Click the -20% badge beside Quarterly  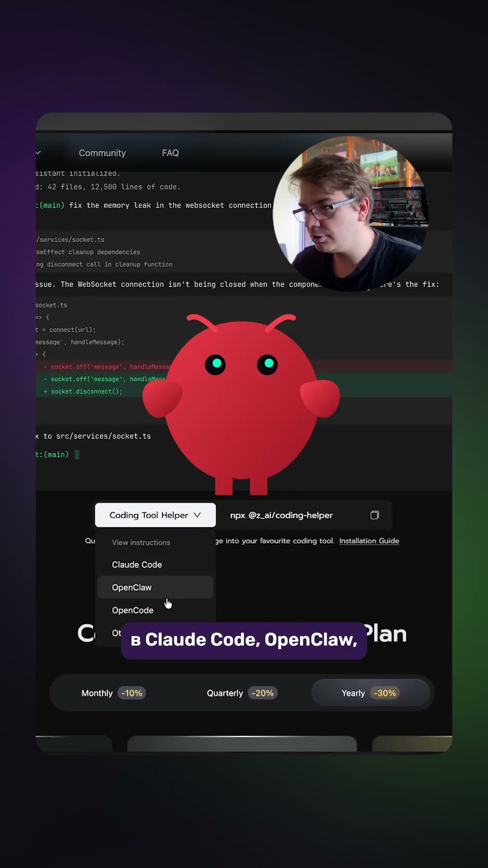point(263,693)
